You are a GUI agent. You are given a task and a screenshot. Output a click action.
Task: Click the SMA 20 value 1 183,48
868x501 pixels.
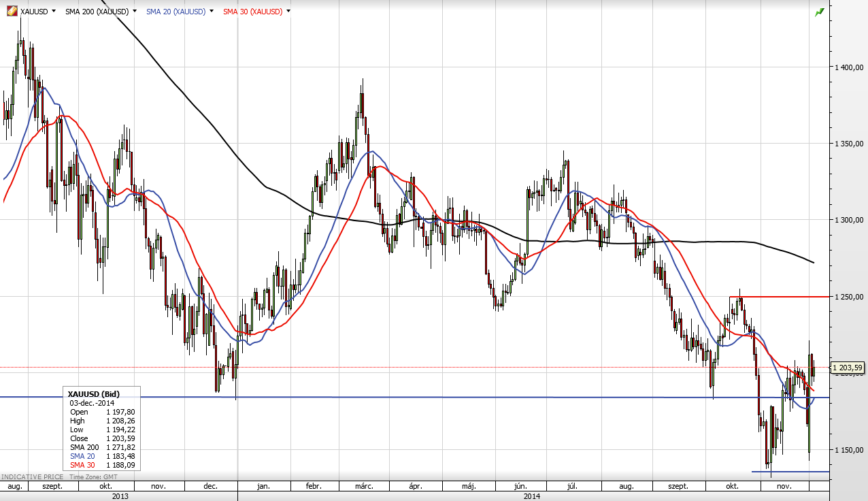120,456
